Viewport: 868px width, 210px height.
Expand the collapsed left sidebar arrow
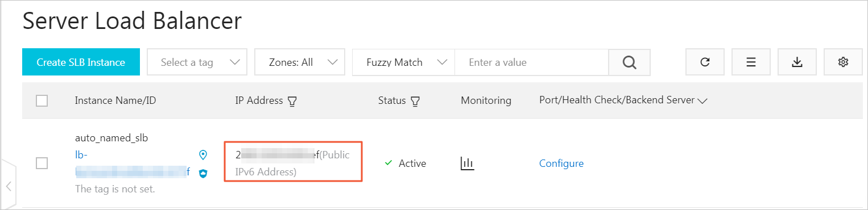pyautogui.click(x=9, y=186)
